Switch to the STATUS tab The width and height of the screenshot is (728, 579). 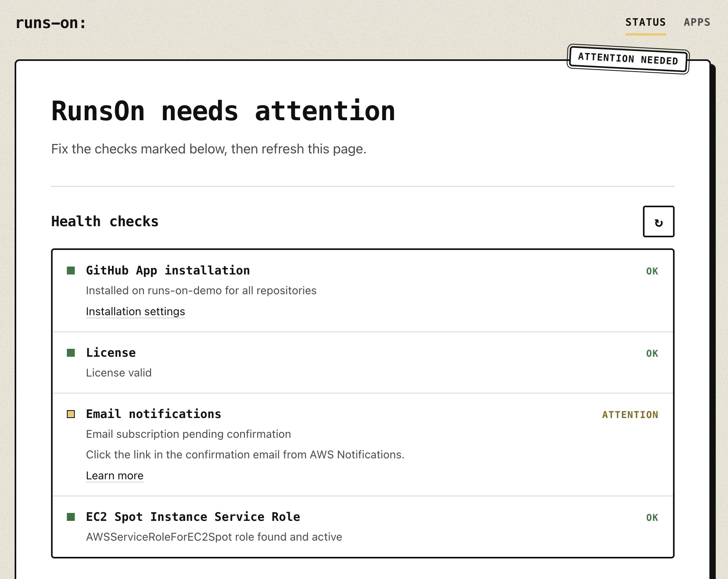point(646,23)
